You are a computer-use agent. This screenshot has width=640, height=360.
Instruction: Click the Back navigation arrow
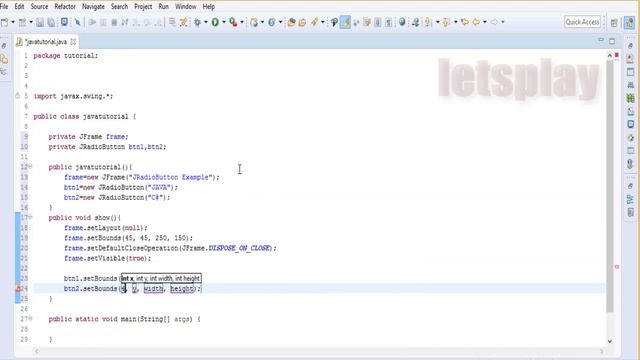click(x=476, y=22)
